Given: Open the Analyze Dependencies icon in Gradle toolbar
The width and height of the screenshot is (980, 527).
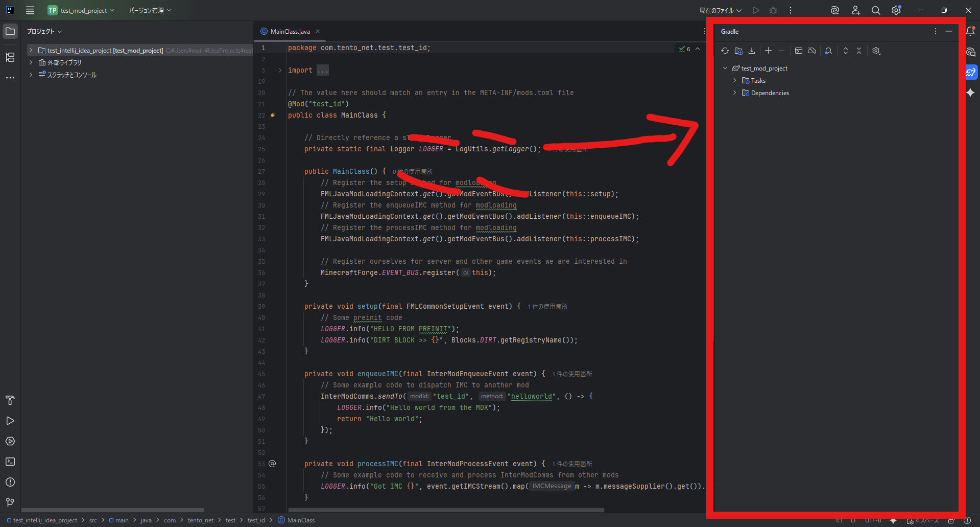Looking at the screenshot, I should tap(828, 51).
